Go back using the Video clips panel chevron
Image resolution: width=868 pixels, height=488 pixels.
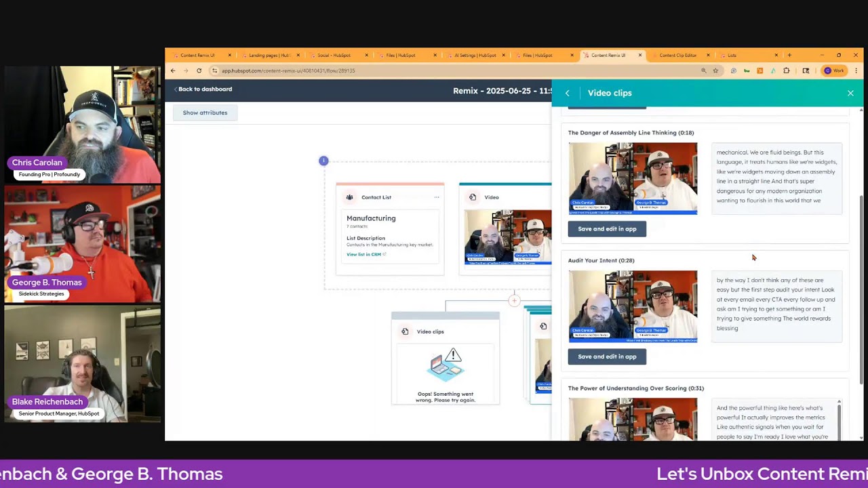click(568, 93)
